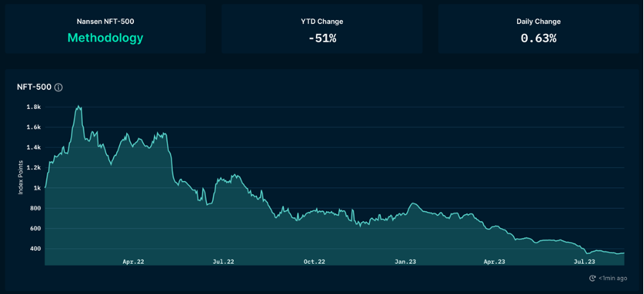Viewport: 644px width, 294px height.
Task: Click the Jul.22 x-axis label
Action: (224, 262)
